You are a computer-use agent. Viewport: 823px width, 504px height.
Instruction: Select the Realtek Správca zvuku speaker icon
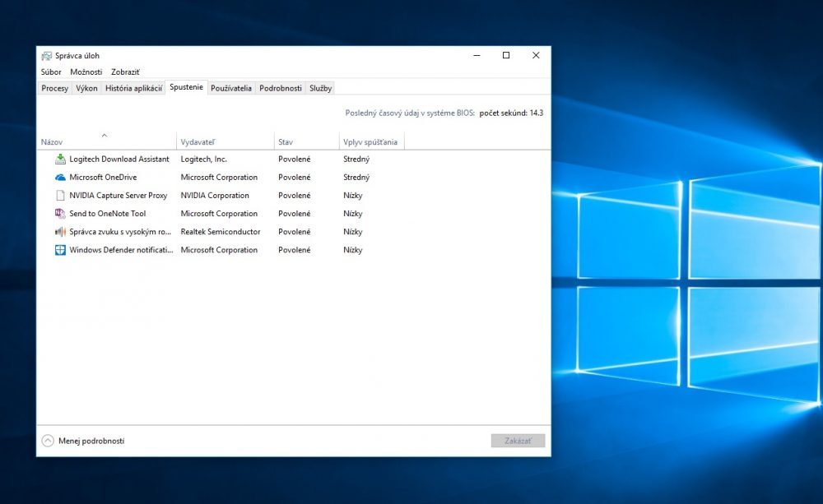click(x=60, y=231)
